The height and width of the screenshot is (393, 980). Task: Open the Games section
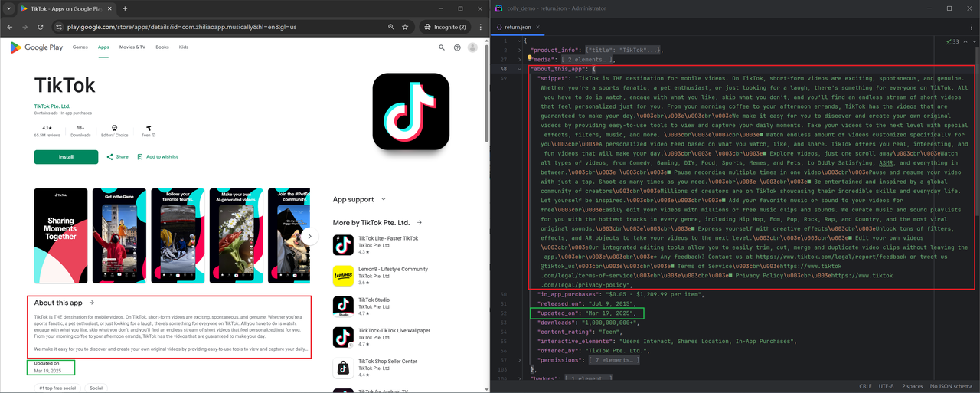pos(80,47)
